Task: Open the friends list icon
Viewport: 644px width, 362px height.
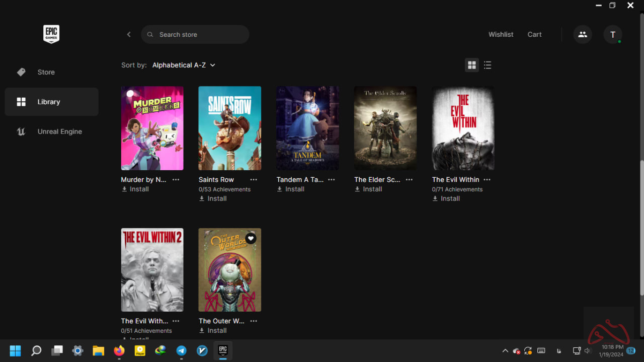Action: pos(583,34)
